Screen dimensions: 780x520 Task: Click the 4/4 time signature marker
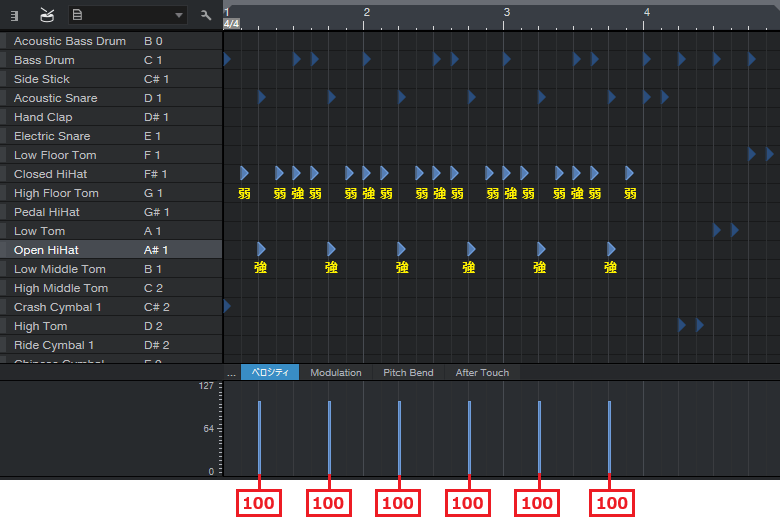click(x=231, y=23)
